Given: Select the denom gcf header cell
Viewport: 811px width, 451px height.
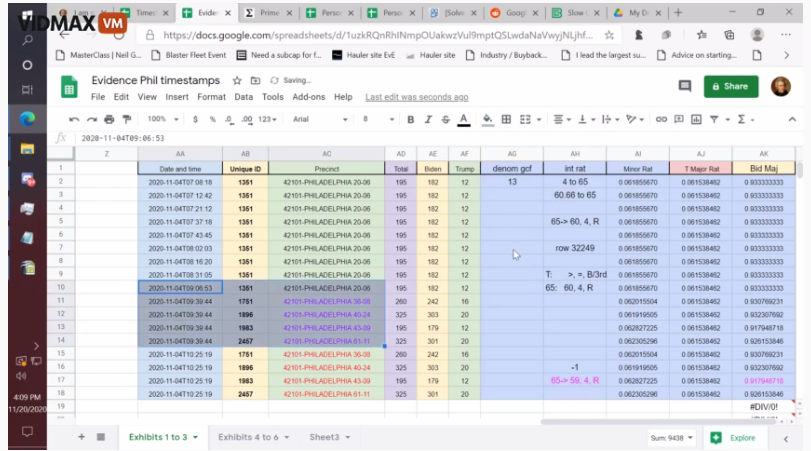Looking at the screenshot, I should (512, 169).
